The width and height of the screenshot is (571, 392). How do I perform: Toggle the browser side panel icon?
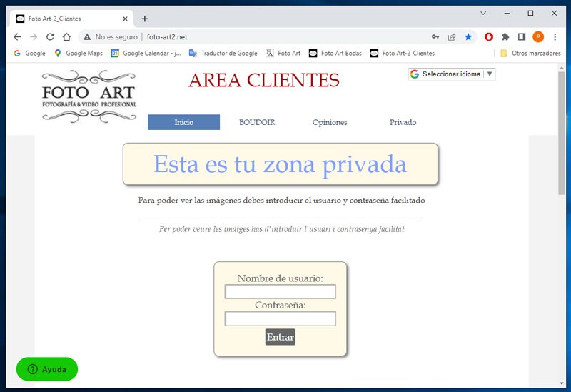[x=522, y=36]
